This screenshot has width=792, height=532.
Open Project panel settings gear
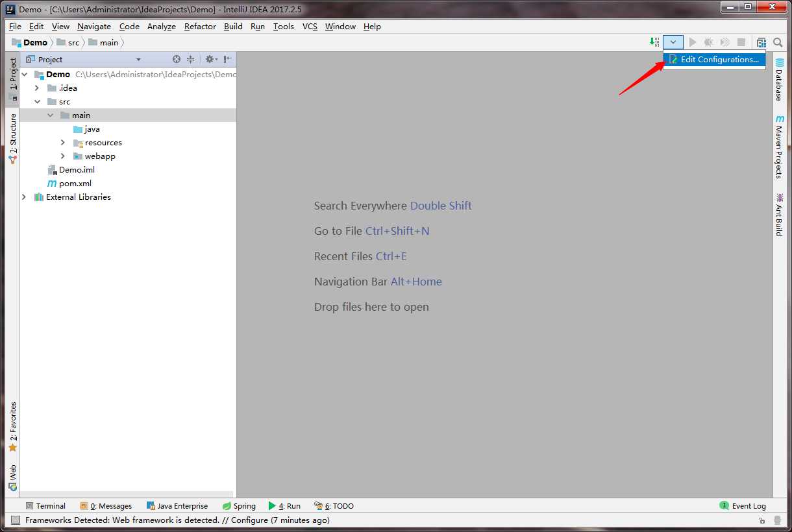tap(211, 59)
